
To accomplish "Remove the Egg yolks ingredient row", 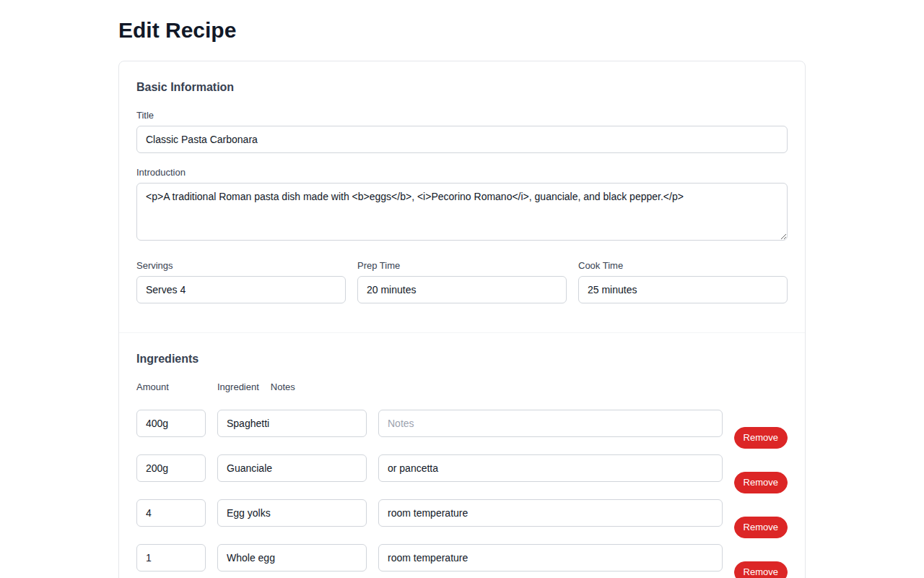I will [x=760, y=527].
